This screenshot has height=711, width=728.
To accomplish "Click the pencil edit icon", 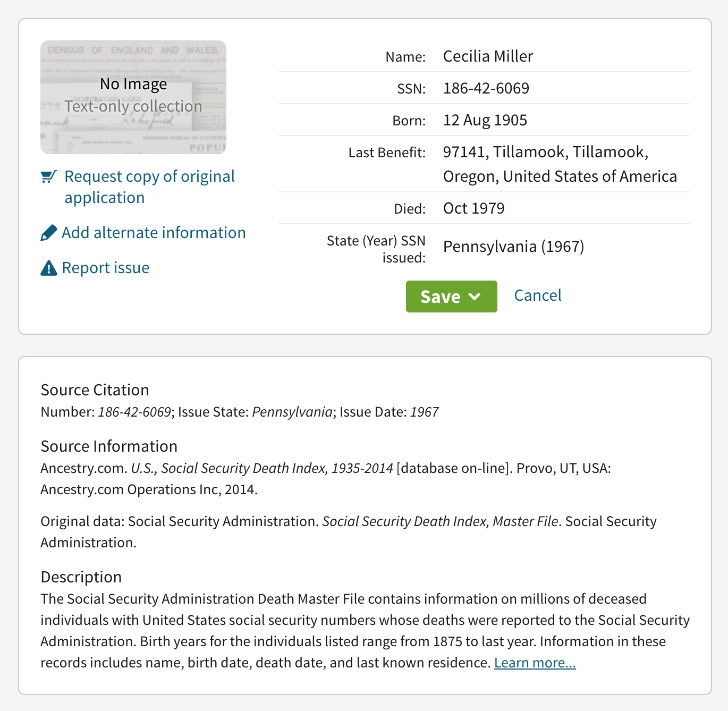I will [48, 233].
